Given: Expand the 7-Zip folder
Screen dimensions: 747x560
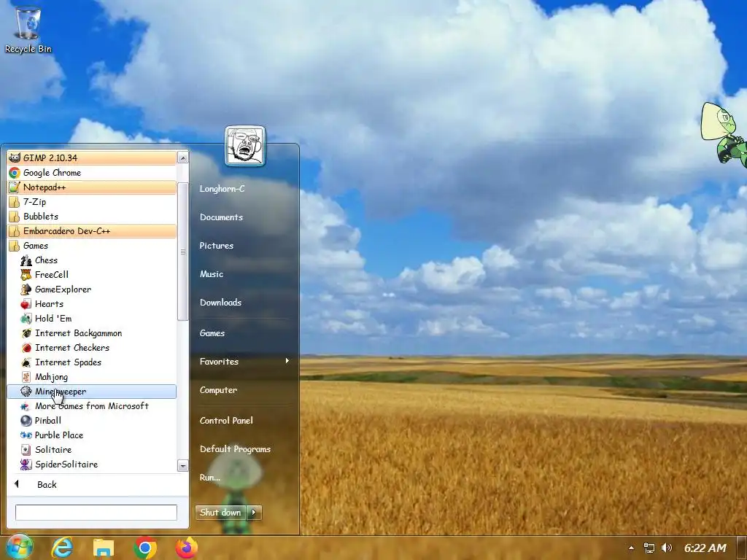Looking at the screenshot, I should pos(92,202).
